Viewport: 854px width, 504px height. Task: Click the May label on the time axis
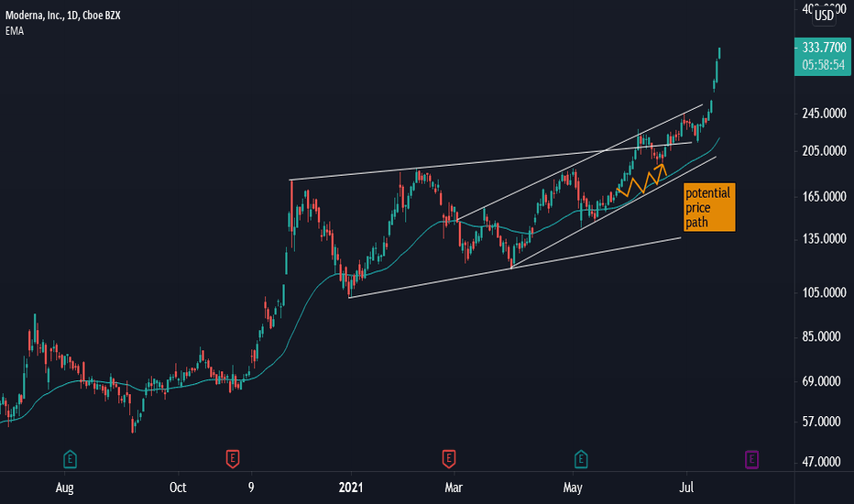coord(573,488)
